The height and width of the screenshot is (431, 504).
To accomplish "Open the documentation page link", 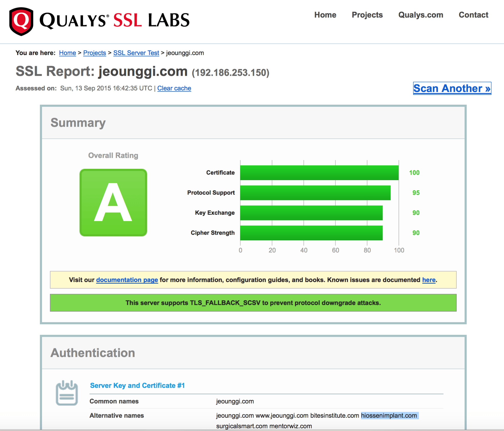I will coord(127,280).
